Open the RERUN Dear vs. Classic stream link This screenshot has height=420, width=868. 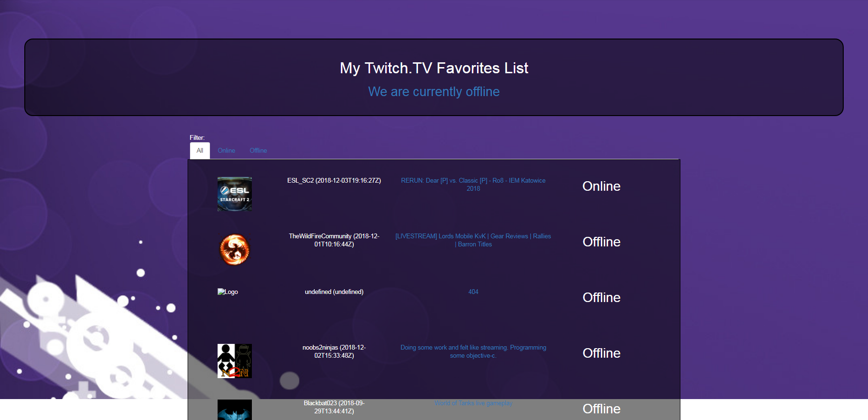point(473,185)
